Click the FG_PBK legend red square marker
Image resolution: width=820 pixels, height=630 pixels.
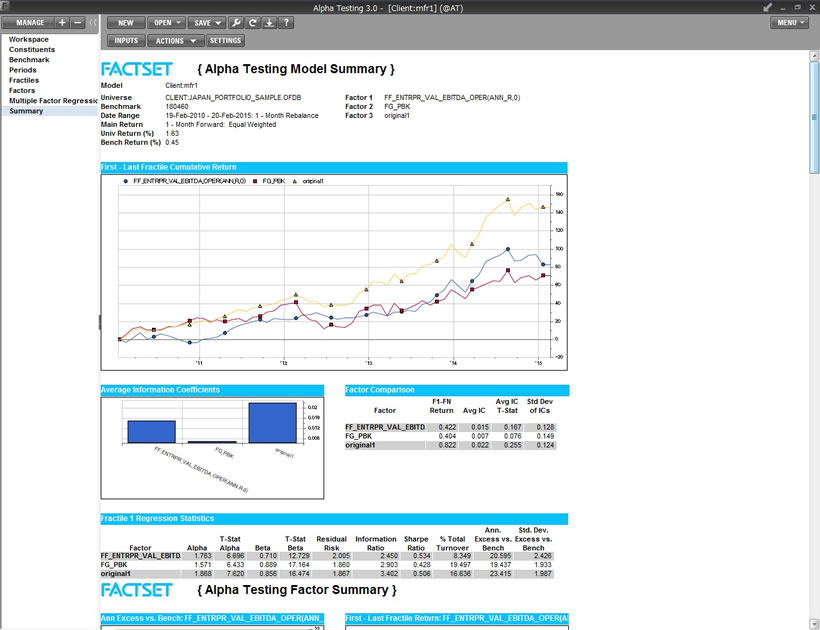coord(255,181)
